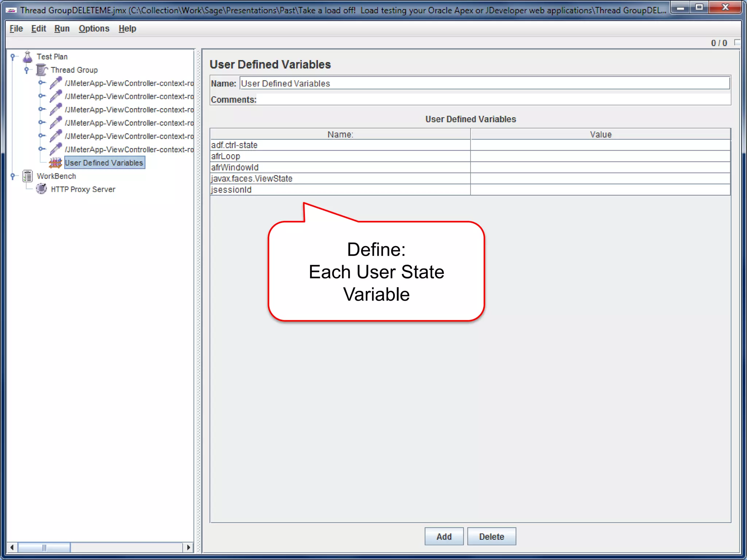Screen dimensions: 747x560
Task: Select the fourth JMeterApp-ViewController sampler label
Action: [129, 123]
